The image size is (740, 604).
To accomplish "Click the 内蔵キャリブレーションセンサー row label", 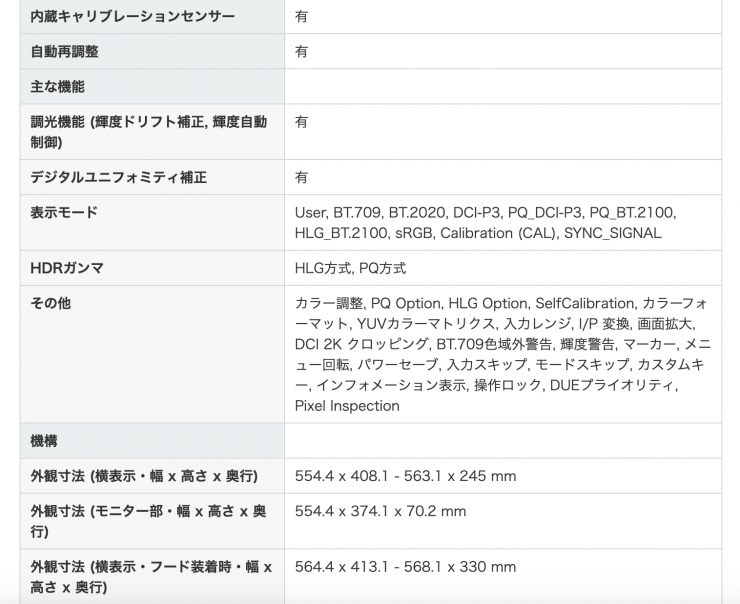I will 133,17.
